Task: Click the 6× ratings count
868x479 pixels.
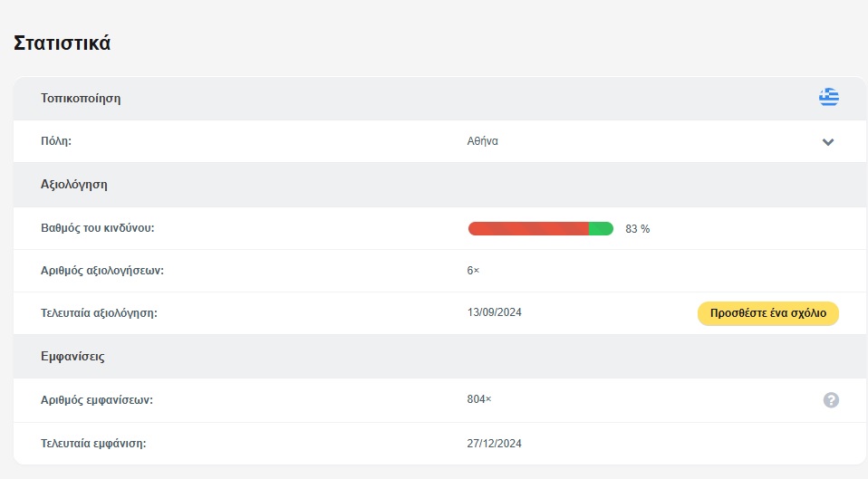Action: click(473, 271)
